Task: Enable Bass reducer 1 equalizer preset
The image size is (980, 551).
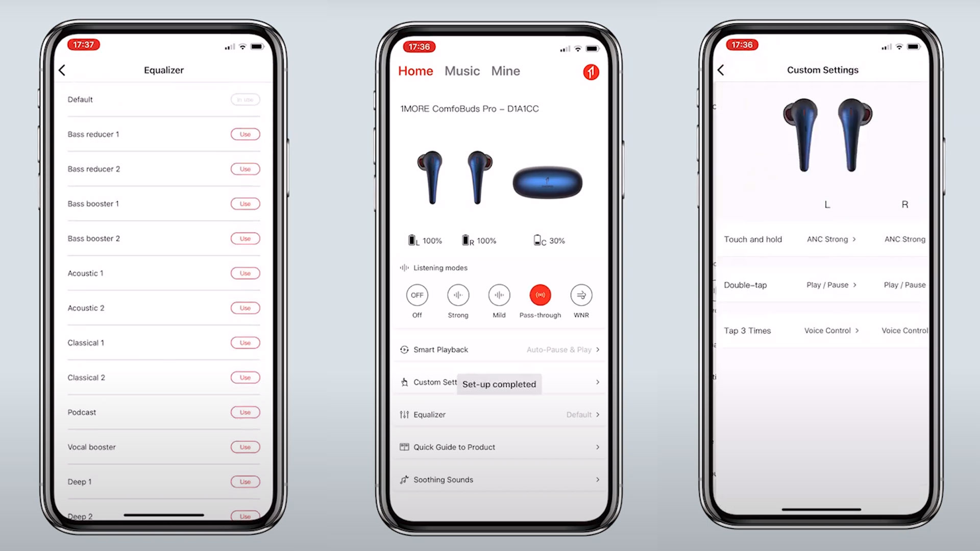Action: pyautogui.click(x=244, y=134)
